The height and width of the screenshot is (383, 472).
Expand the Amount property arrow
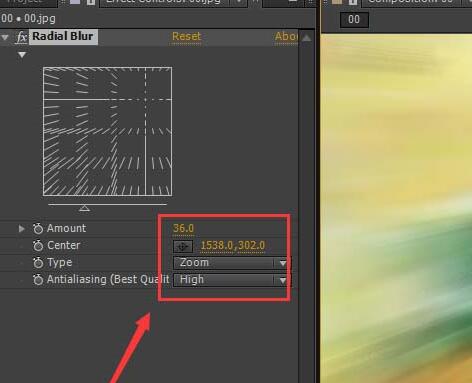coord(21,228)
